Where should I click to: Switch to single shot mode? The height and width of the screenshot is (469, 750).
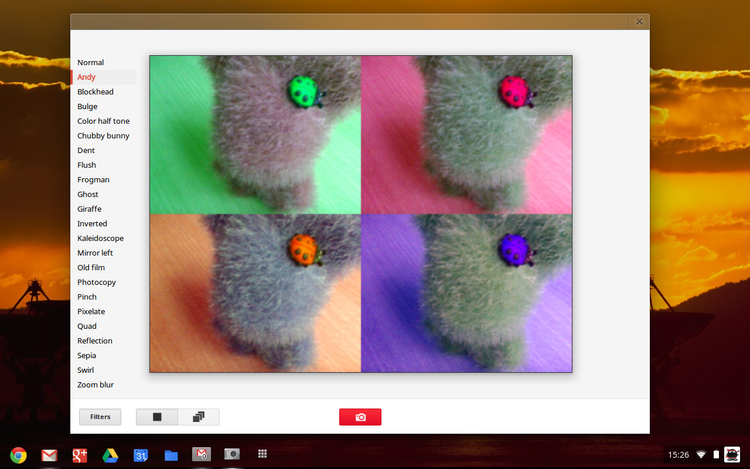(157, 417)
